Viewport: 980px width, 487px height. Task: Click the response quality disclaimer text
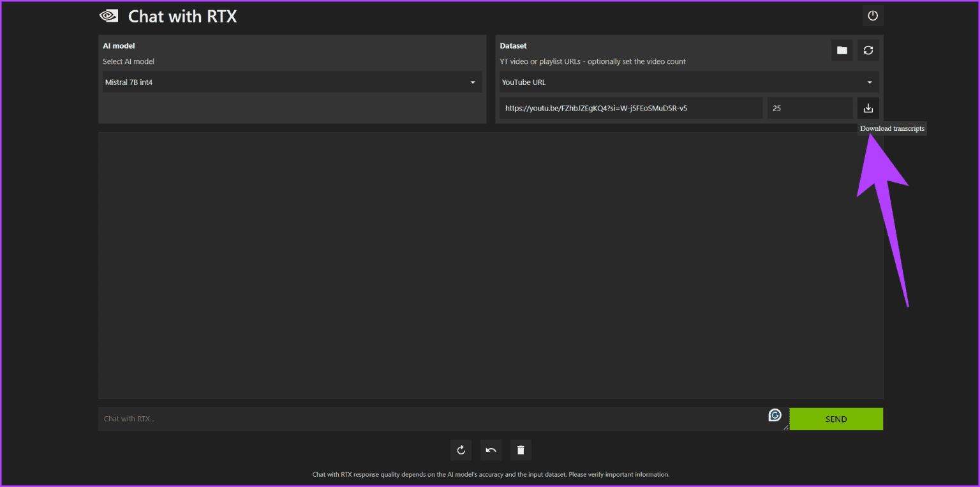click(491, 475)
